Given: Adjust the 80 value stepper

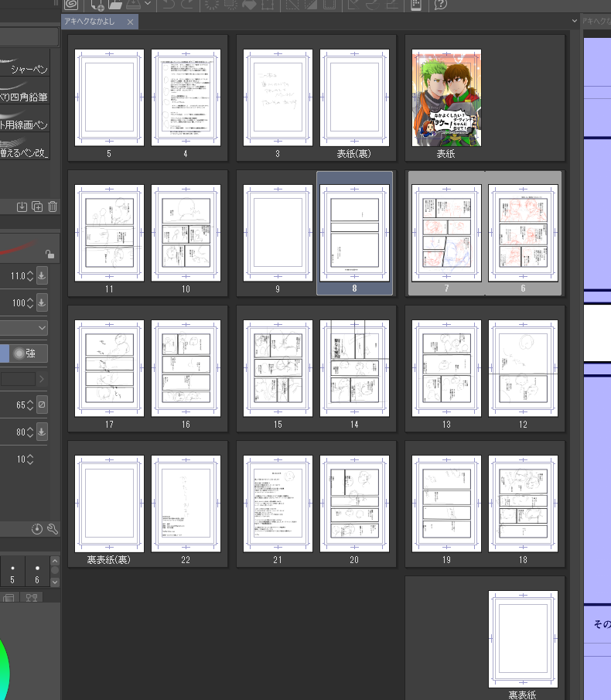Looking at the screenshot, I should pos(30,432).
